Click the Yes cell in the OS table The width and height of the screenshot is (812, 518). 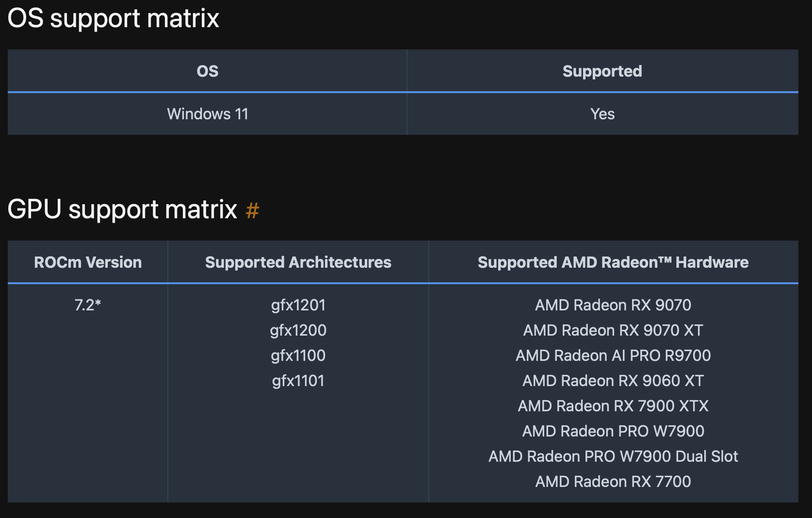[602, 114]
